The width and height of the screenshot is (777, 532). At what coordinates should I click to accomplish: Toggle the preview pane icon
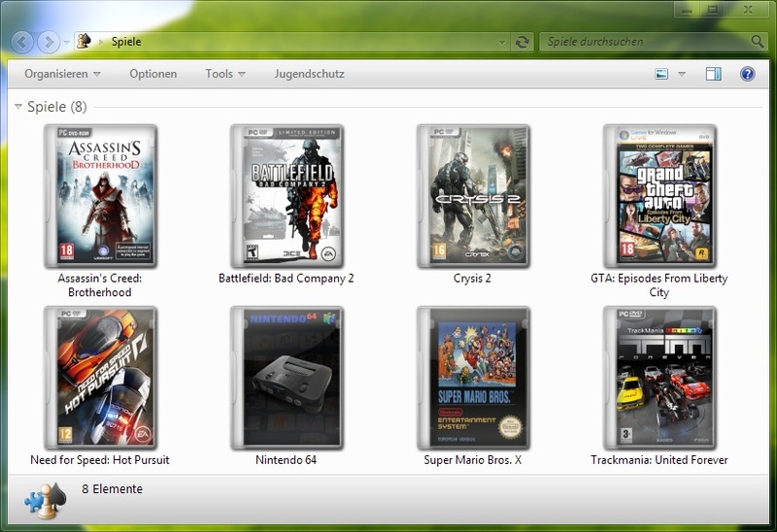pyautogui.click(x=714, y=75)
